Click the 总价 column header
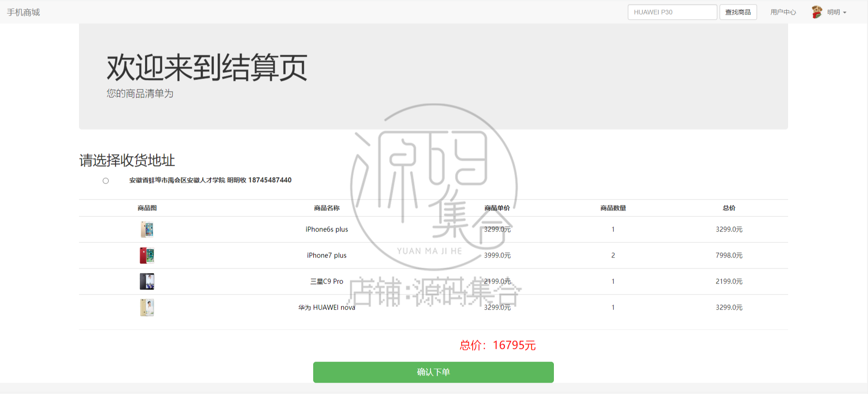The image size is (868, 394). [729, 208]
